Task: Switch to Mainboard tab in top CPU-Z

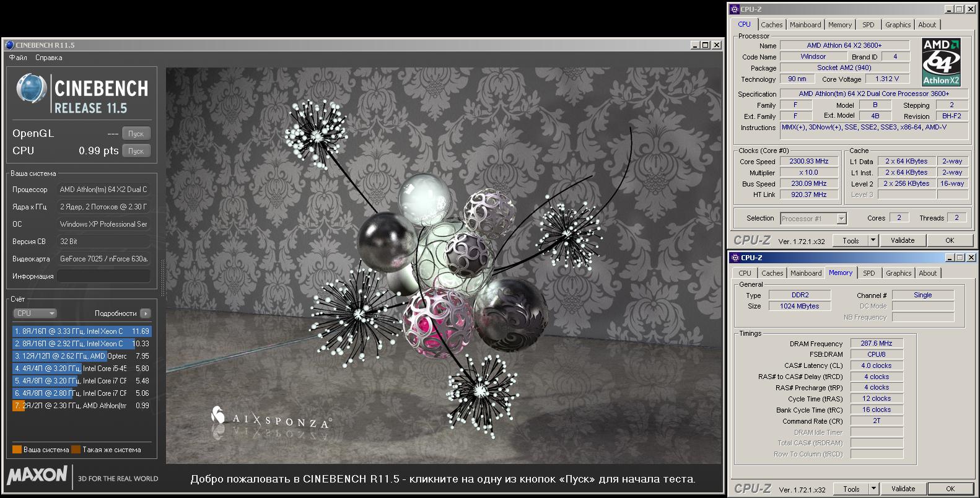Action: [805, 25]
